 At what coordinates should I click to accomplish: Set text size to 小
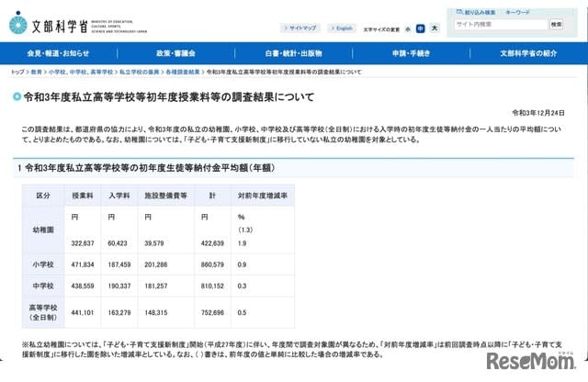tap(408, 28)
